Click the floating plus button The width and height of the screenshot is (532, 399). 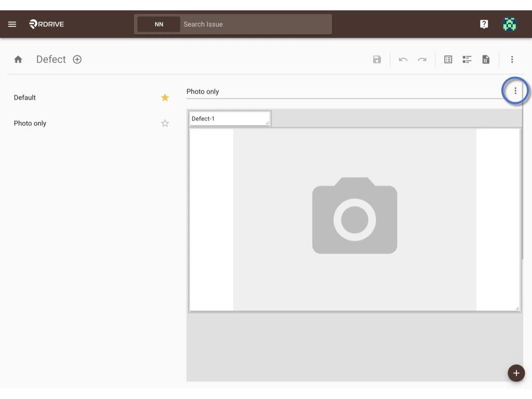(516, 373)
